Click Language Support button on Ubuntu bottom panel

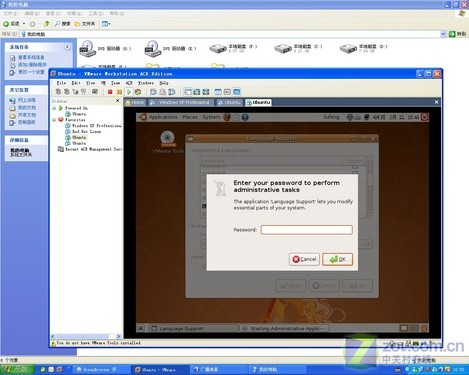pyautogui.click(x=194, y=329)
